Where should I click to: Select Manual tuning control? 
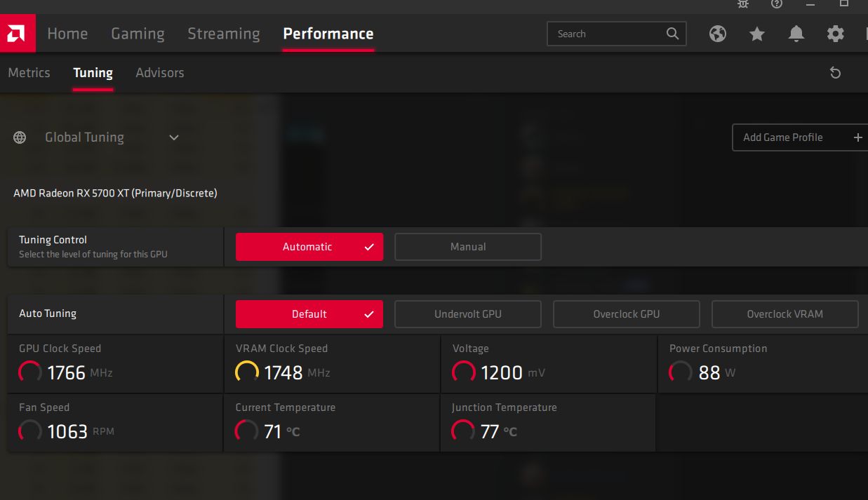click(x=468, y=247)
